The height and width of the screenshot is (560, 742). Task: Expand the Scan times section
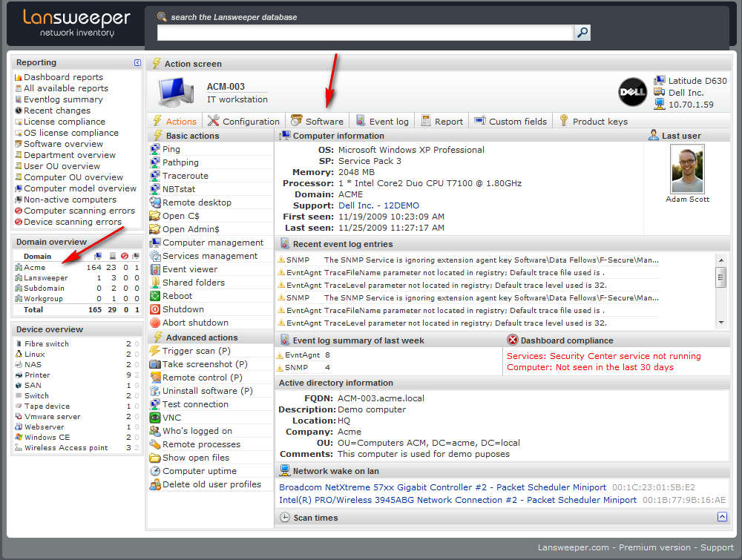[x=722, y=516]
